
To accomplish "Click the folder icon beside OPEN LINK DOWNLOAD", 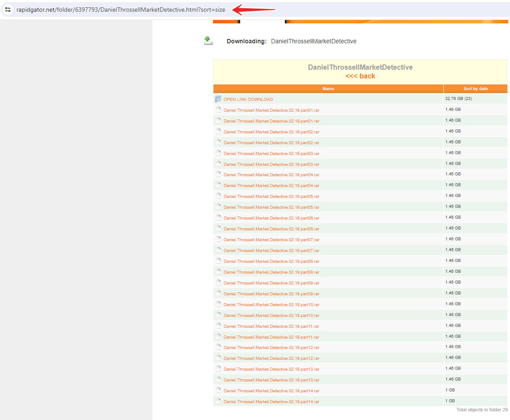I will click(218, 99).
